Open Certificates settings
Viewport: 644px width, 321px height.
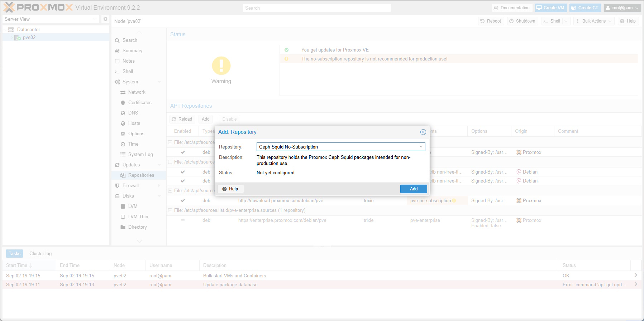[x=140, y=103]
